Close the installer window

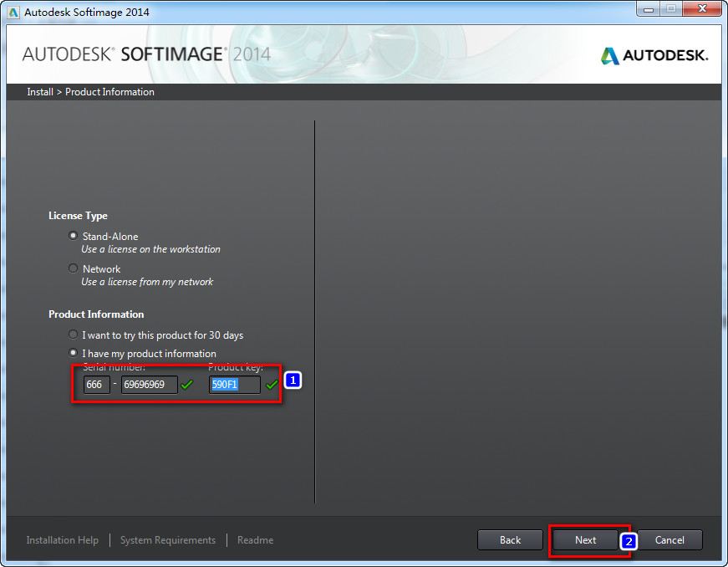702,9
